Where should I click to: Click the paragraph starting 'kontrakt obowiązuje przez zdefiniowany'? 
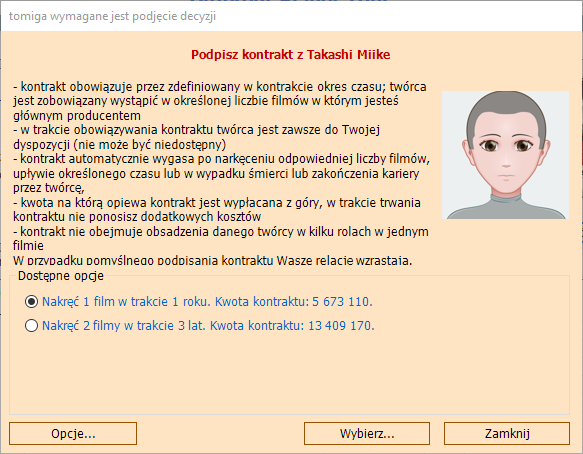[x=220, y=101]
